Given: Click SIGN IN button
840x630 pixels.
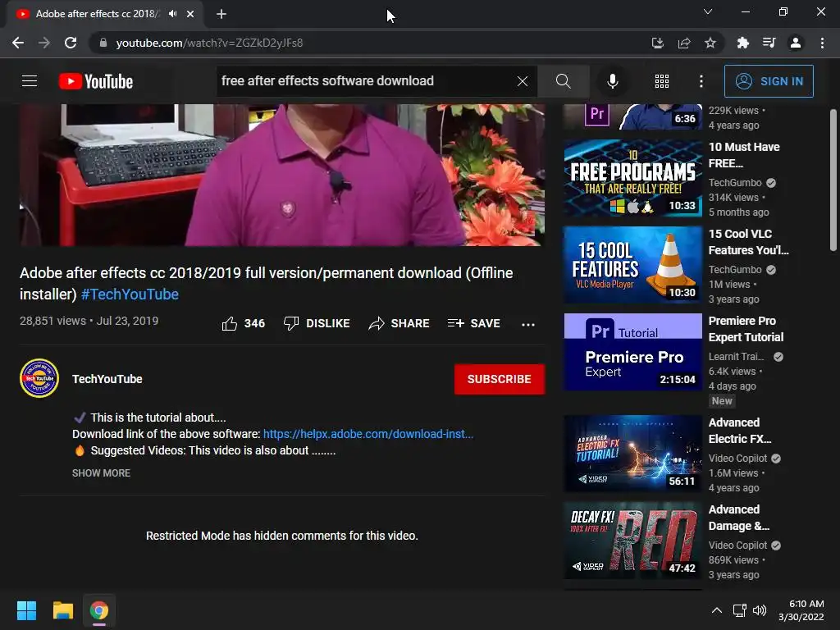Looking at the screenshot, I should point(769,81).
